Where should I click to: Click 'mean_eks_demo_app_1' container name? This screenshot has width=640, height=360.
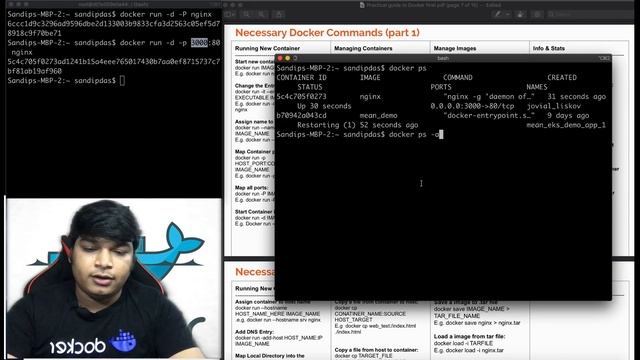(566, 125)
